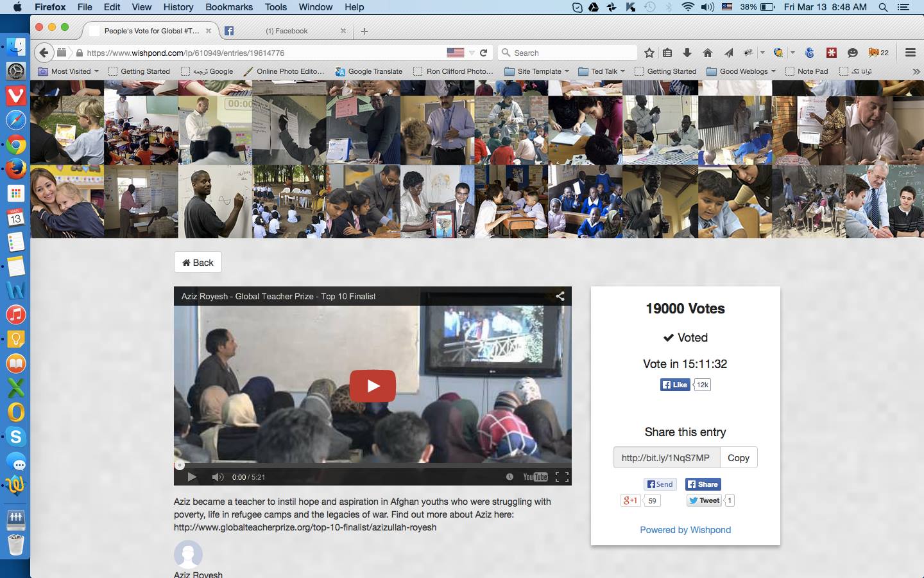Go back using the browser back arrow
This screenshot has width=924, height=578.
pyautogui.click(x=43, y=53)
